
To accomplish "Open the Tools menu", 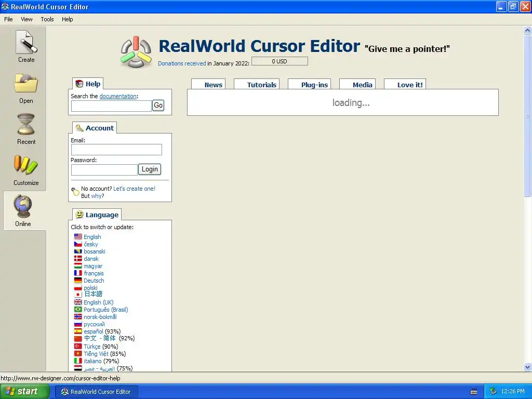I will (x=47, y=19).
